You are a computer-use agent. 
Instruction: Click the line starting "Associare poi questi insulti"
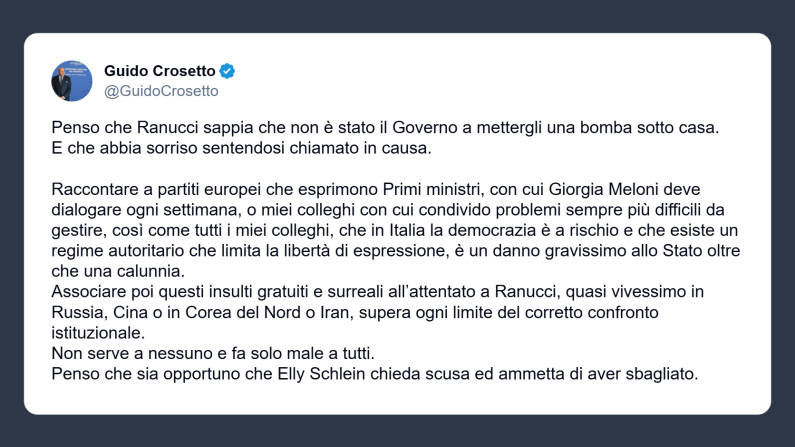point(385,291)
